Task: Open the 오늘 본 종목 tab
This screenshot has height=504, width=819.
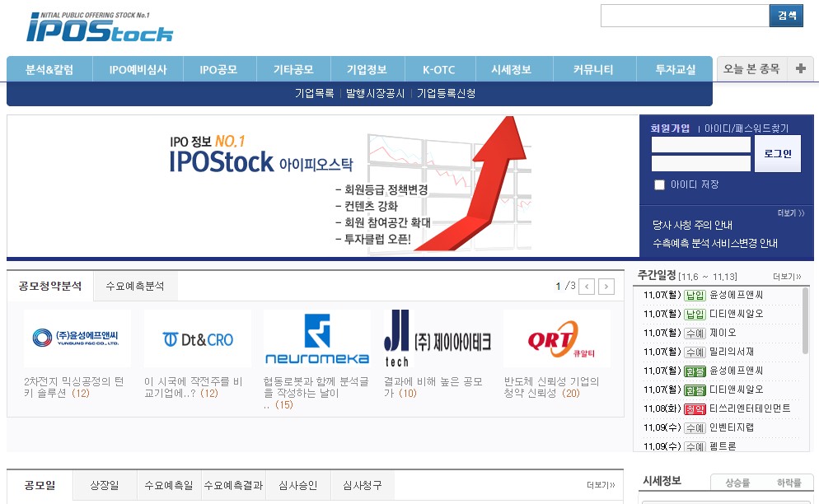Action: pos(751,68)
